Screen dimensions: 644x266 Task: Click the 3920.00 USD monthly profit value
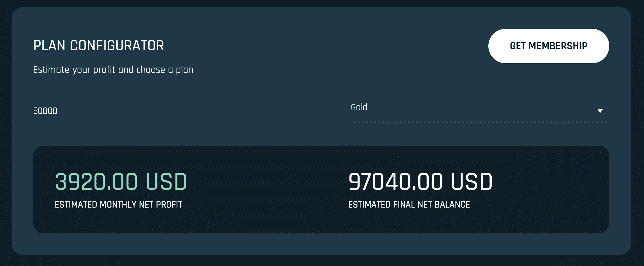121,181
